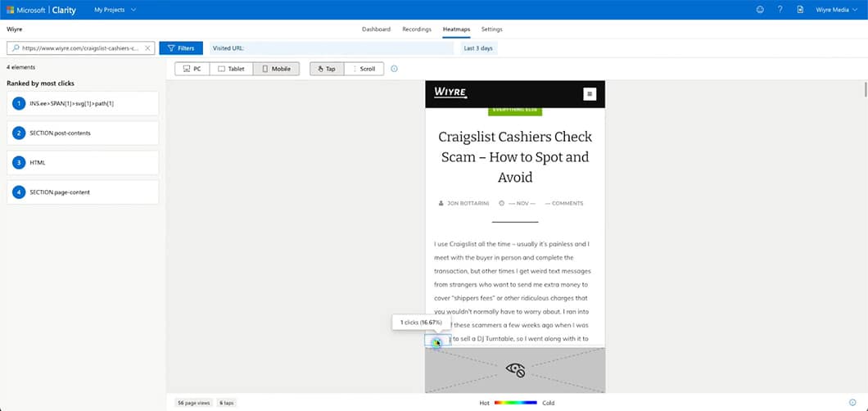This screenshot has height=411, width=868.
Task: Select the PC device view
Action: 192,69
